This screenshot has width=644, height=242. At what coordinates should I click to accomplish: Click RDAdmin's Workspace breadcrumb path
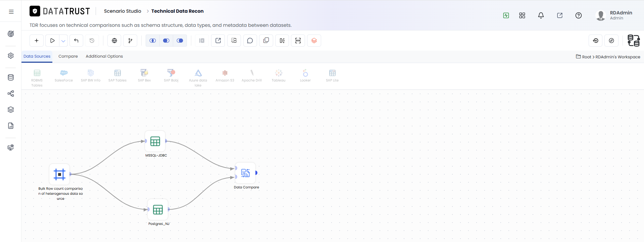tap(618, 57)
